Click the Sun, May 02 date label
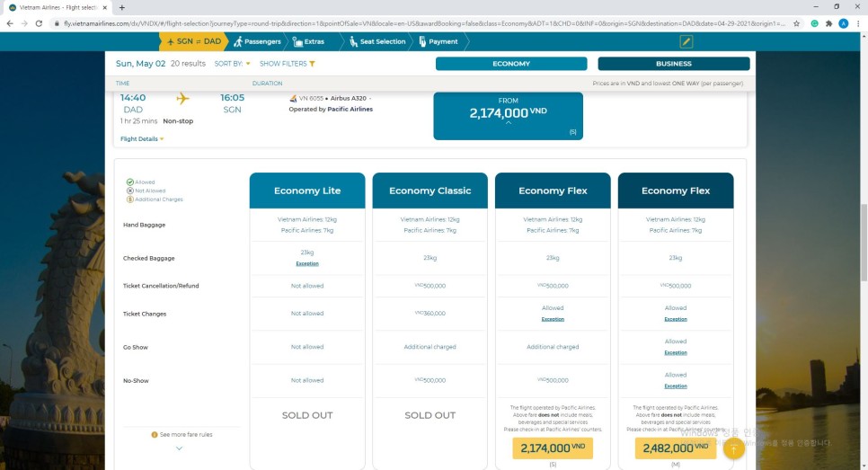Image resolution: width=868 pixels, height=470 pixels. pyautogui.click(x=140, y=64)
